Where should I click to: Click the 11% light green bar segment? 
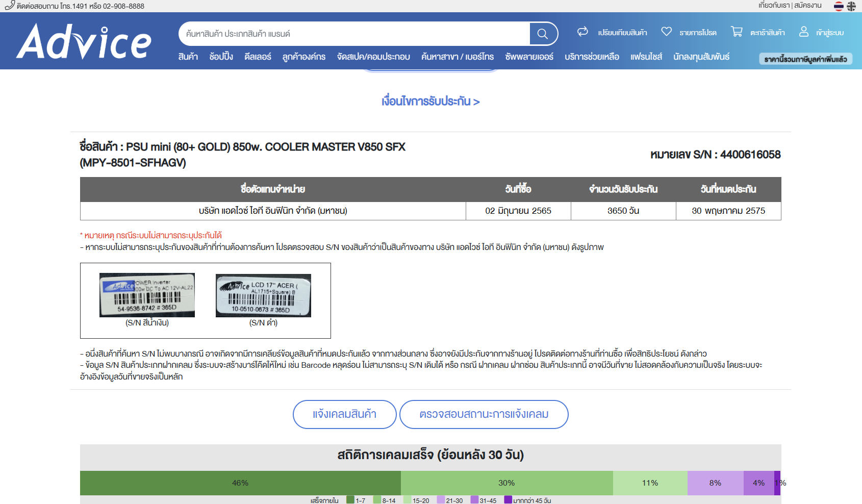click(x=650, y=483)
